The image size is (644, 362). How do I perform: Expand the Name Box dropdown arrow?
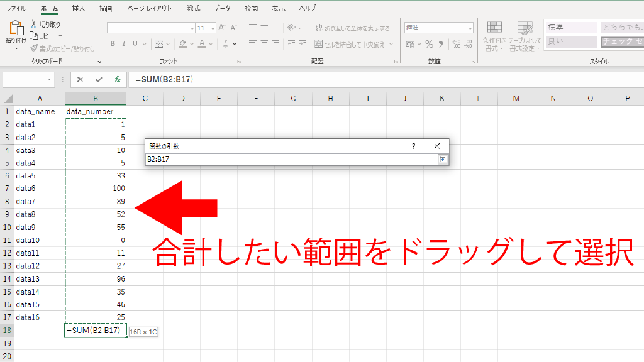pyautogui.click(x=50, y=80)
